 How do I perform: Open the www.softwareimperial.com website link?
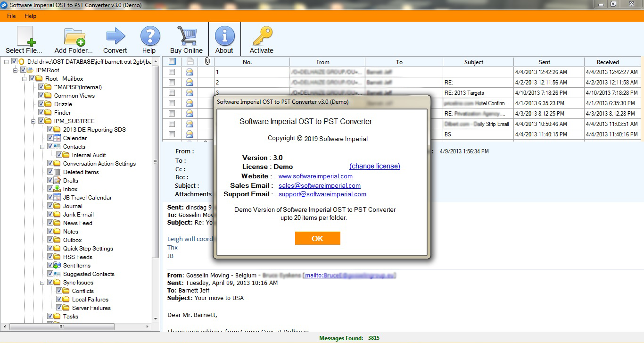click(315, 176)
